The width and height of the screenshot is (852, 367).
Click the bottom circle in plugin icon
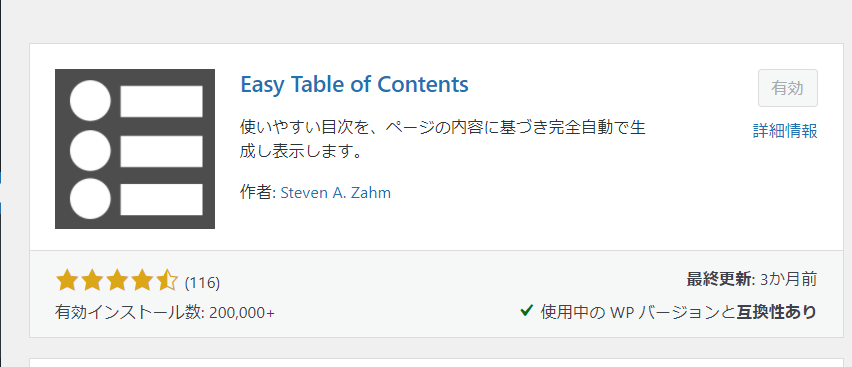coord(90,198)
